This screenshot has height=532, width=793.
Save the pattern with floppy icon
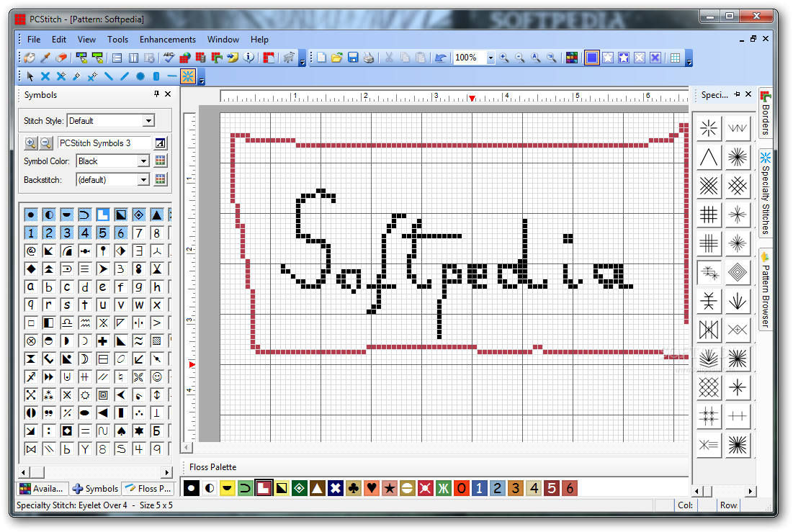pyautogui.click(x=353, y=58)
